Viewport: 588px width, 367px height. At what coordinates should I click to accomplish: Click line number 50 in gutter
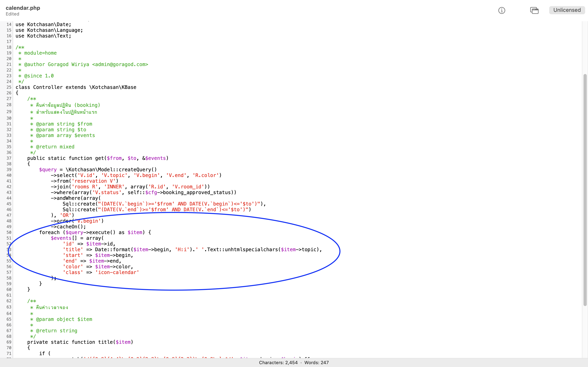coord(9,232)
